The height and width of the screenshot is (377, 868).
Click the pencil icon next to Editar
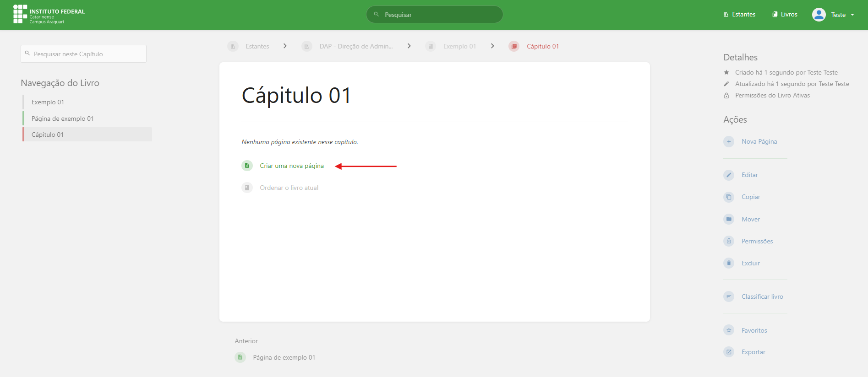tap(729, 175)
